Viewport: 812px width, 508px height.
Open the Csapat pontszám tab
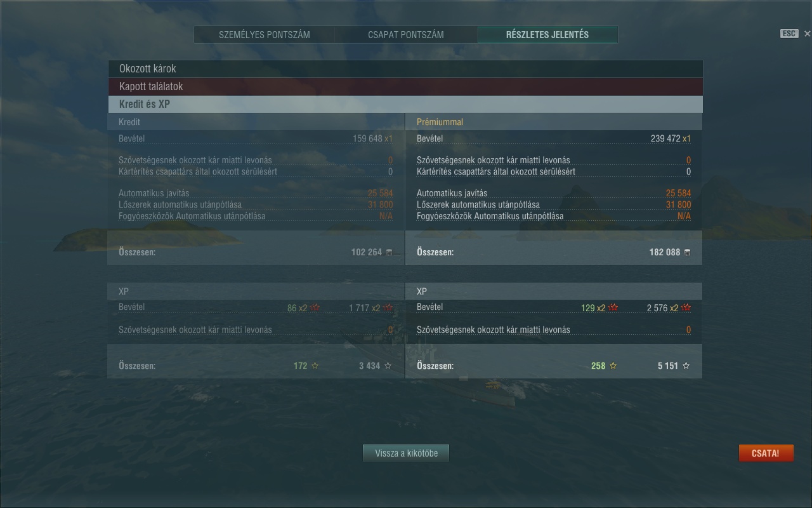coord(406,35)
